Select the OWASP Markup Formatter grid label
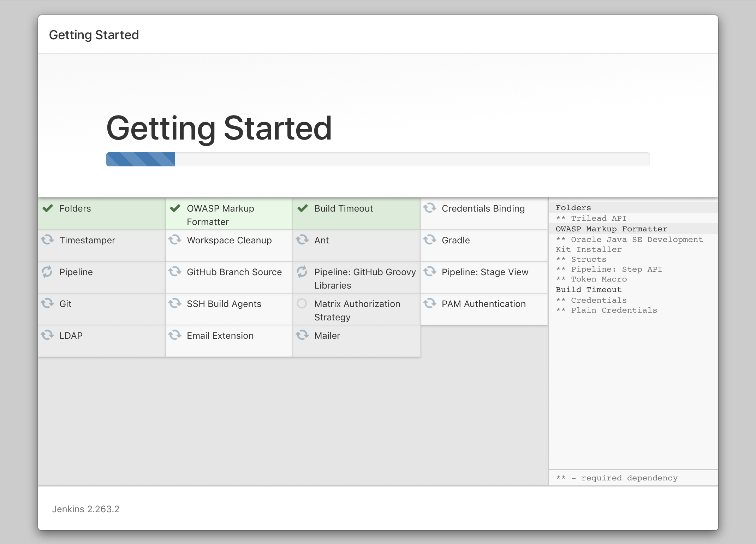This screenshot has width=756, height=544. point(220,215)
